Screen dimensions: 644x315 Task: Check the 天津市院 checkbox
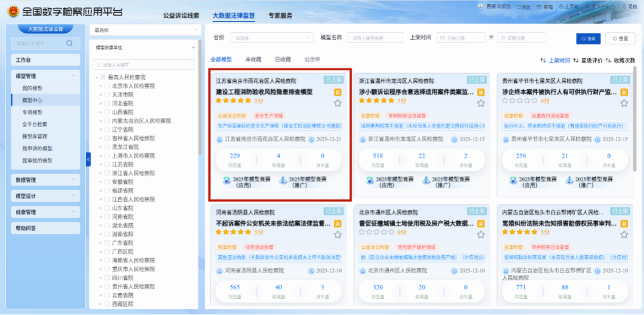tap(107, 94)
